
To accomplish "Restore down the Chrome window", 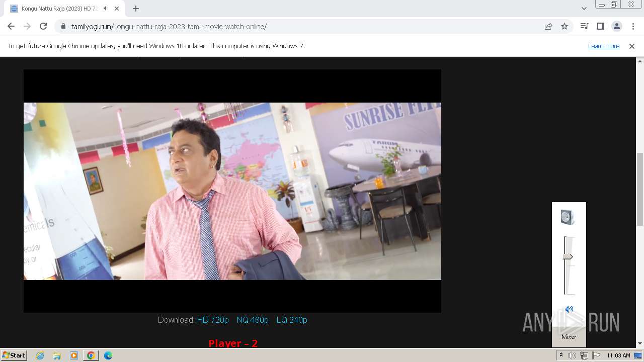I will click(614, 5).
